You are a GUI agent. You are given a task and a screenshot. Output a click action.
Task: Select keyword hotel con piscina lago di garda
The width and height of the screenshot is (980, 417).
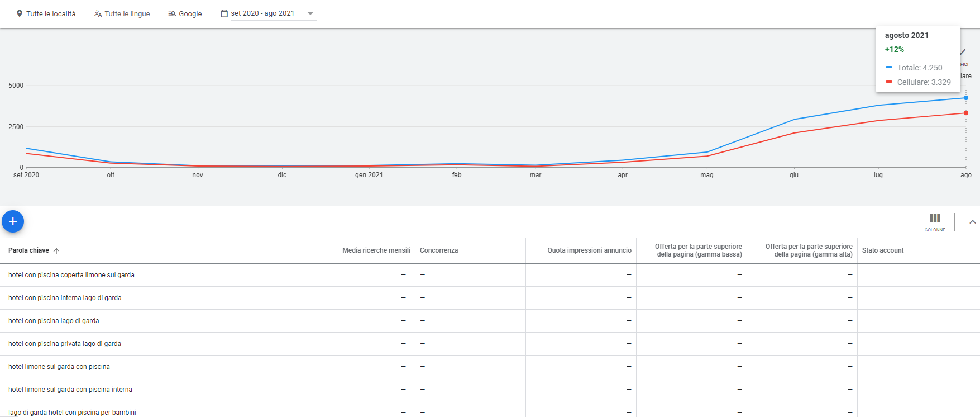pos(54,321)
